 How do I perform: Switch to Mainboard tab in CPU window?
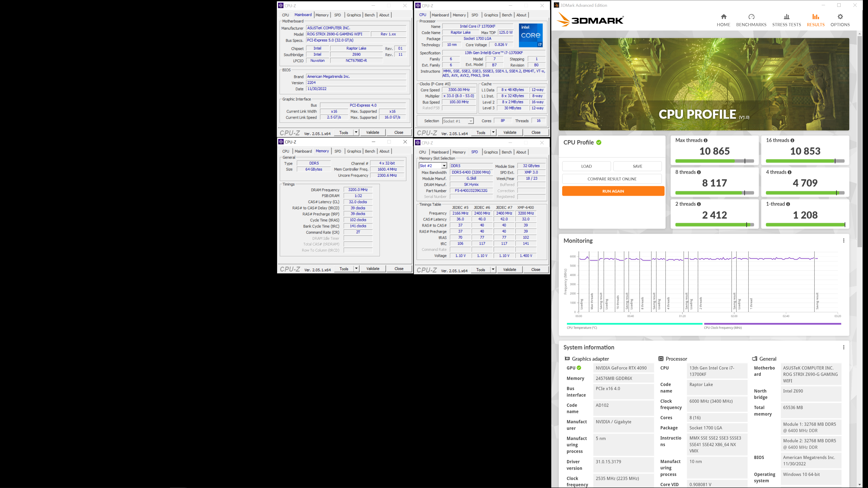coord(440,15)
